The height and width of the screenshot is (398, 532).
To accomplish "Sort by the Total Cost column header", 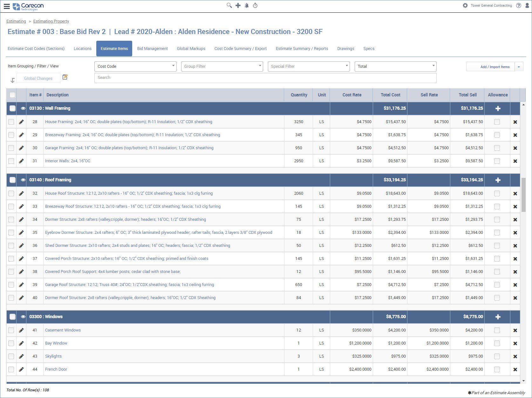I will click(x=390, y=95).
